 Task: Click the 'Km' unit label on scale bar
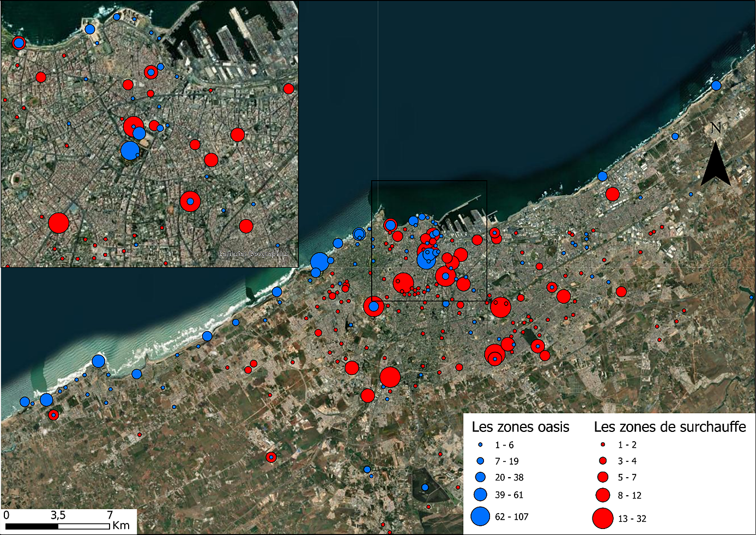click(x=121, y=526)
